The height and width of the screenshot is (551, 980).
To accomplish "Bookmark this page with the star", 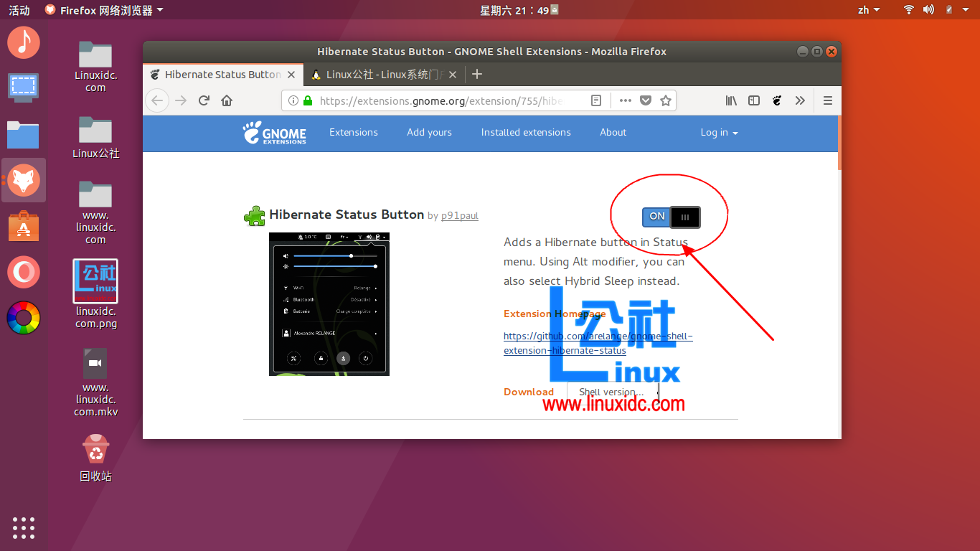I will [666, 101].
